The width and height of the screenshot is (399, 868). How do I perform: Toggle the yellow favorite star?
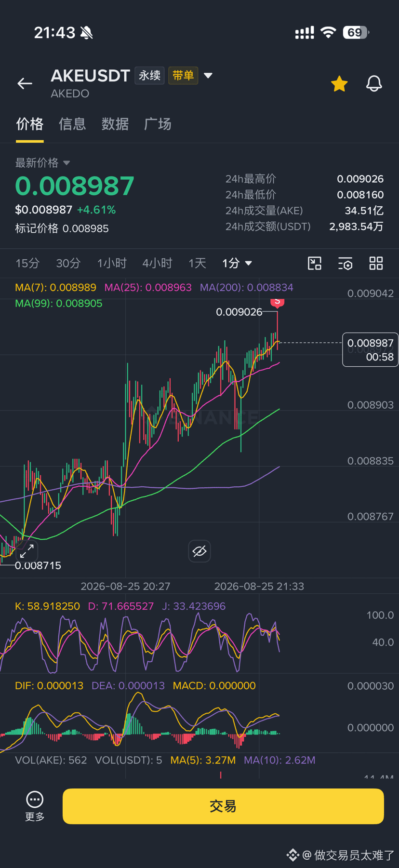coord(339,83)
